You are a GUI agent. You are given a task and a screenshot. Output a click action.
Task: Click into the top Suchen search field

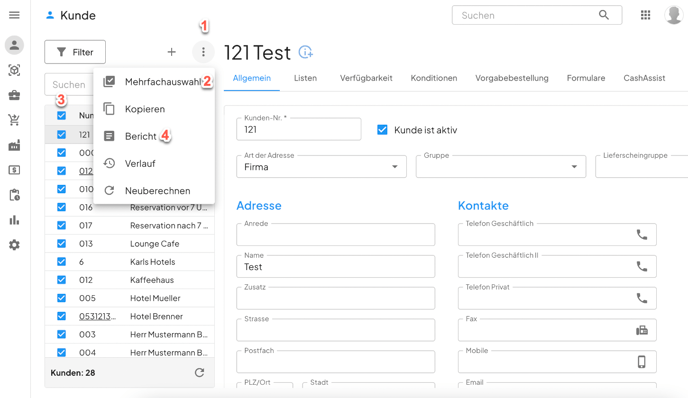(537, 15)
